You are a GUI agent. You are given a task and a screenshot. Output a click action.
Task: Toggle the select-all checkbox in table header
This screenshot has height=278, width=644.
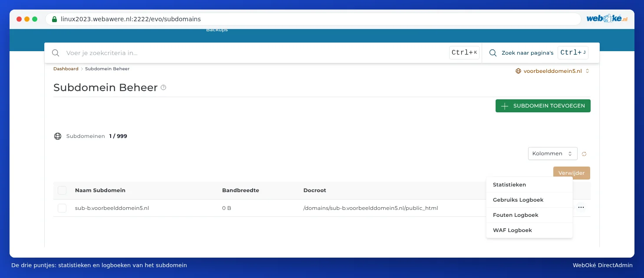click(62, 190)
